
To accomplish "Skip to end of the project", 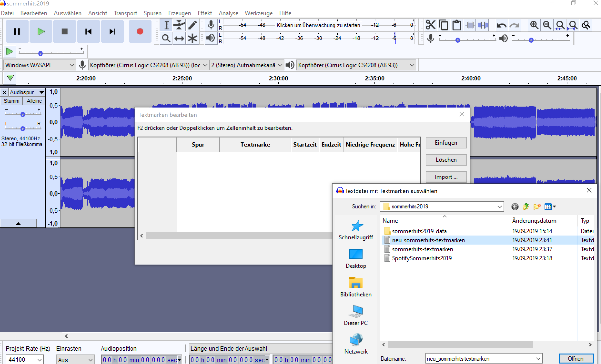I will [112, 31].
